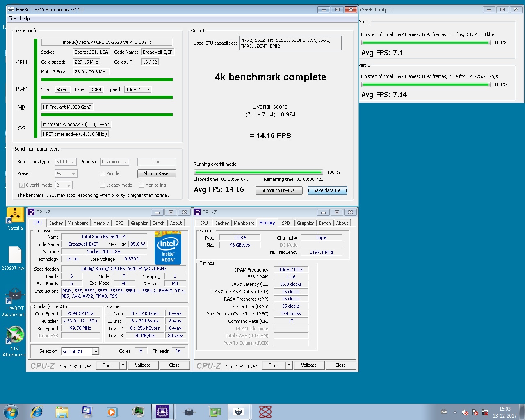Open the Catzilla desktop shortcut

(15, 219)
